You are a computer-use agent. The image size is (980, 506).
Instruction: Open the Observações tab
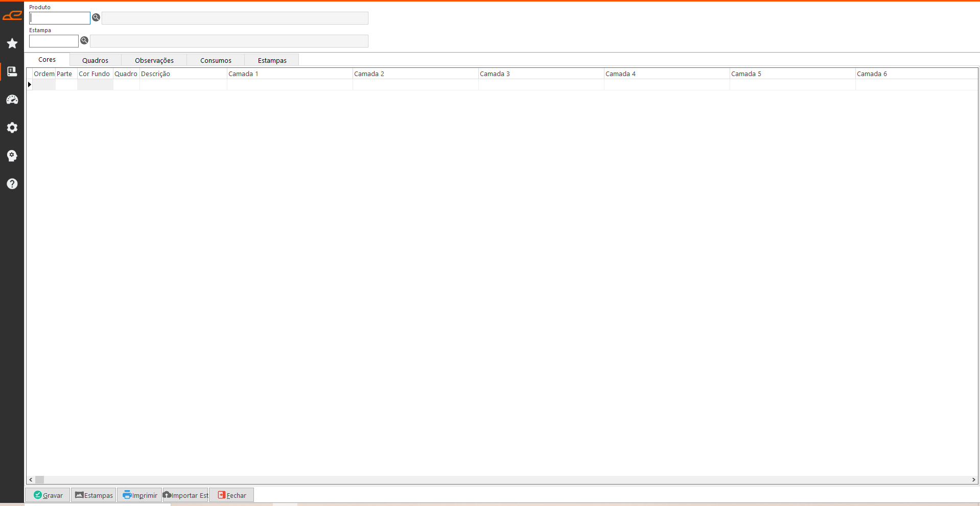coord(154,60)
